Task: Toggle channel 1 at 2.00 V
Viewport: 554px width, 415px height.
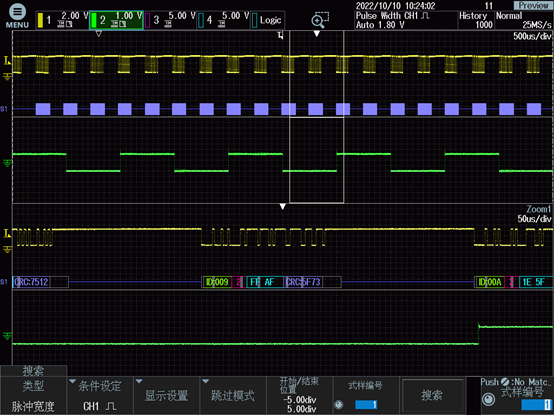Action: click(x=62, y=20)
